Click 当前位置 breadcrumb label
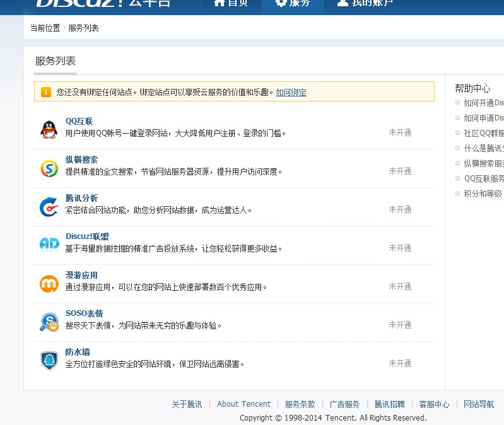The image size is (504, 425). click(x=45, y=28)
